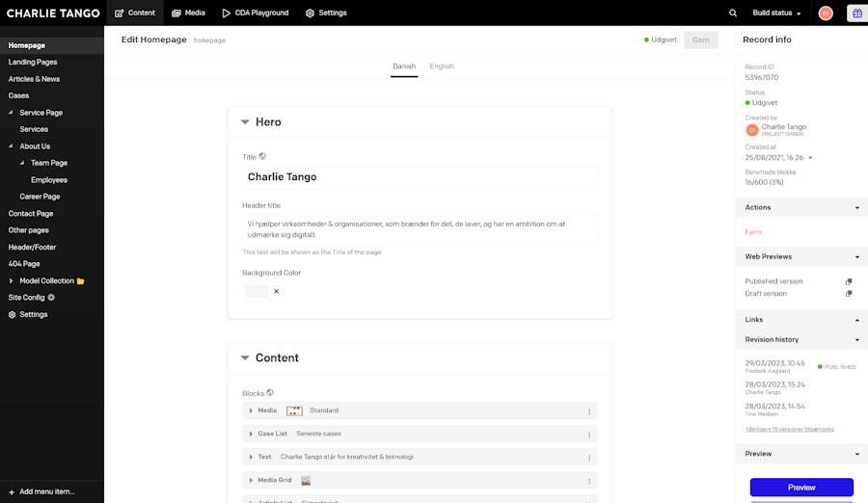The height and width of the screenshot is (503, 868).
Task: Open 404 Page in the sidebar
Action: click(x=24, y=264)
